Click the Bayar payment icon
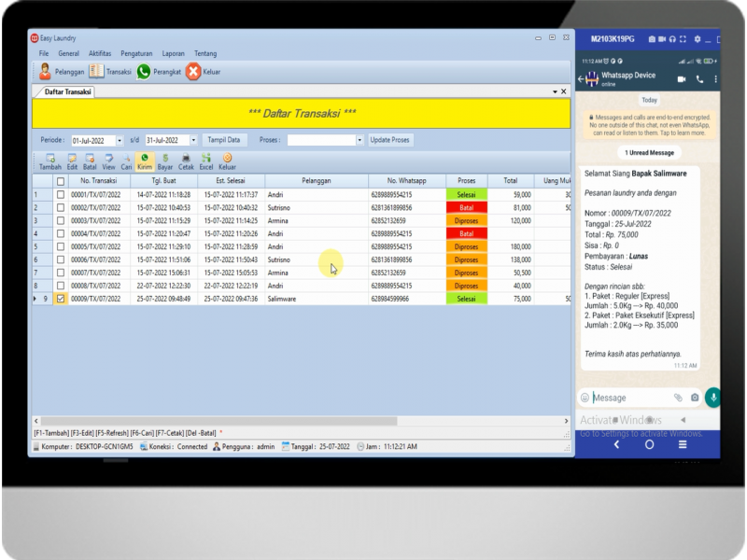 pos(165,160)
